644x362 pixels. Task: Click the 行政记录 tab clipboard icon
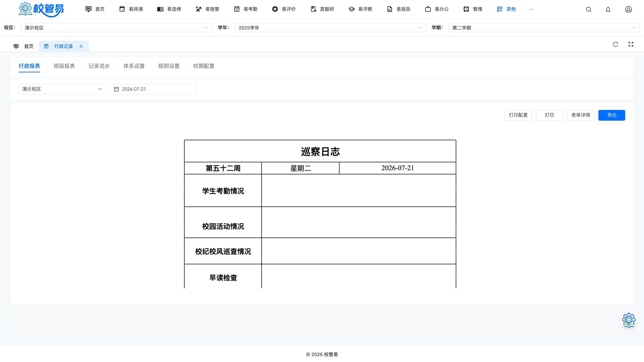click(46, 46)
